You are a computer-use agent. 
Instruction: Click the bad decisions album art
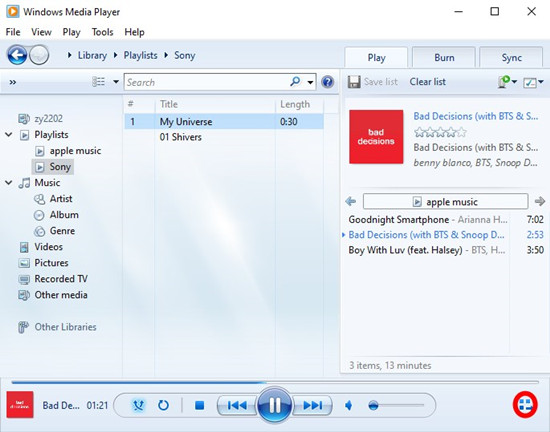coord(376,137)
